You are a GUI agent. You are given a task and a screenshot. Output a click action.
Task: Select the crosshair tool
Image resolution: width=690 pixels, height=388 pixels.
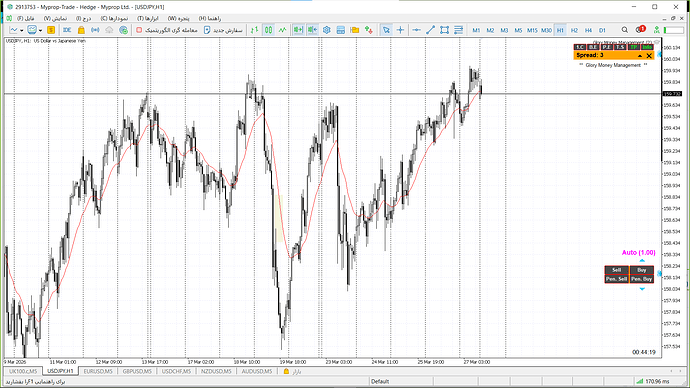400,30
